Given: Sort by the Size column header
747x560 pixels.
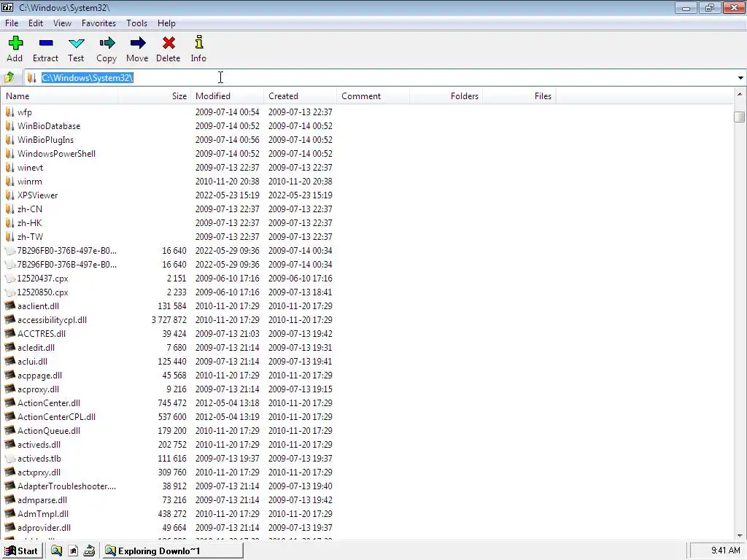Looking at the screenshot, I should coord(155,96).
